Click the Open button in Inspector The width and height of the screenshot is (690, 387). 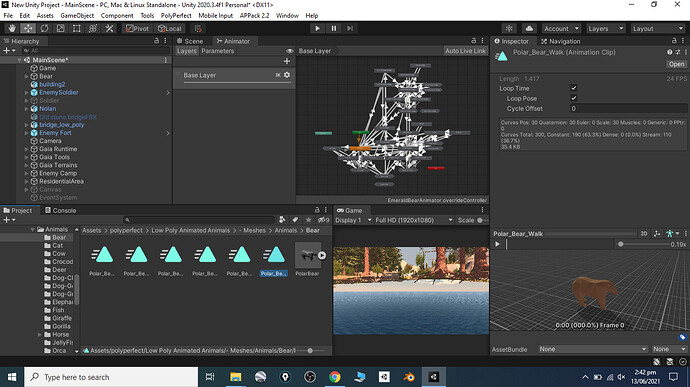click(676, 64)
